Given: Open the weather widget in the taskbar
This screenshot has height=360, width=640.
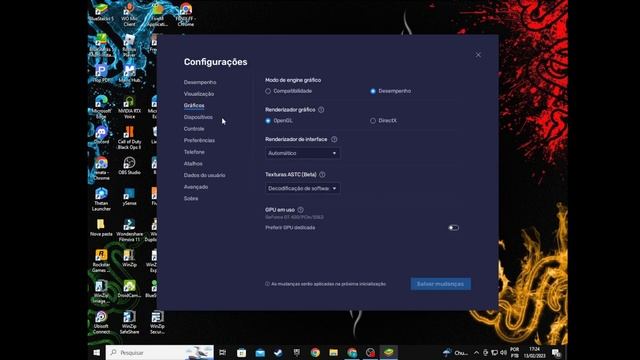Looking at the screenshot, I should 456,352.
